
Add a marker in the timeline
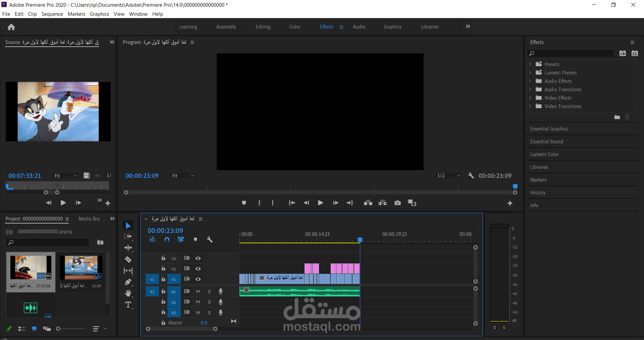(196, 239)
